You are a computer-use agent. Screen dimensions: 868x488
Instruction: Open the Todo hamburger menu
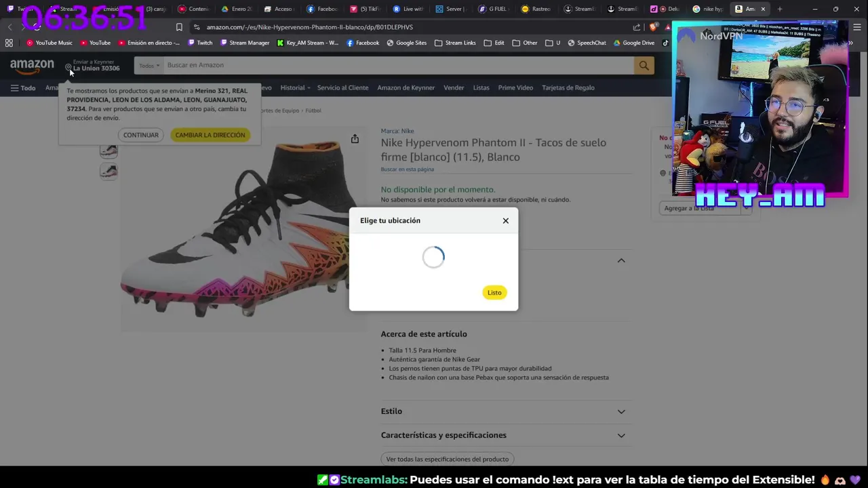click(x=23, y=88)
